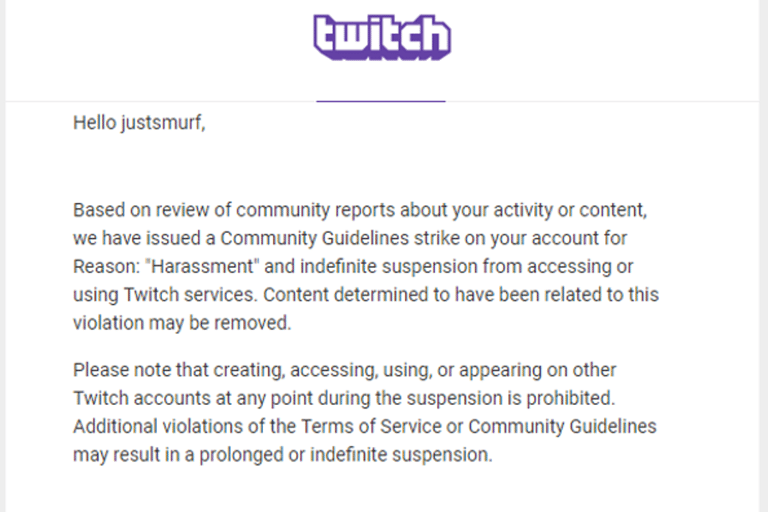The width and height of the screenshot is (768, 512).
Task: Click the text "using Twitch services."
Action: tap(166, 295)
